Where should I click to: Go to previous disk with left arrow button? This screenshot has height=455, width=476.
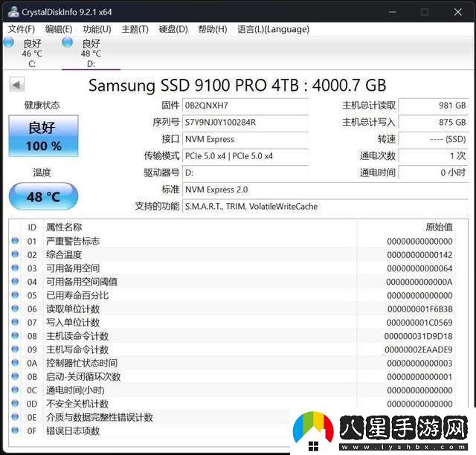[16, 85]
